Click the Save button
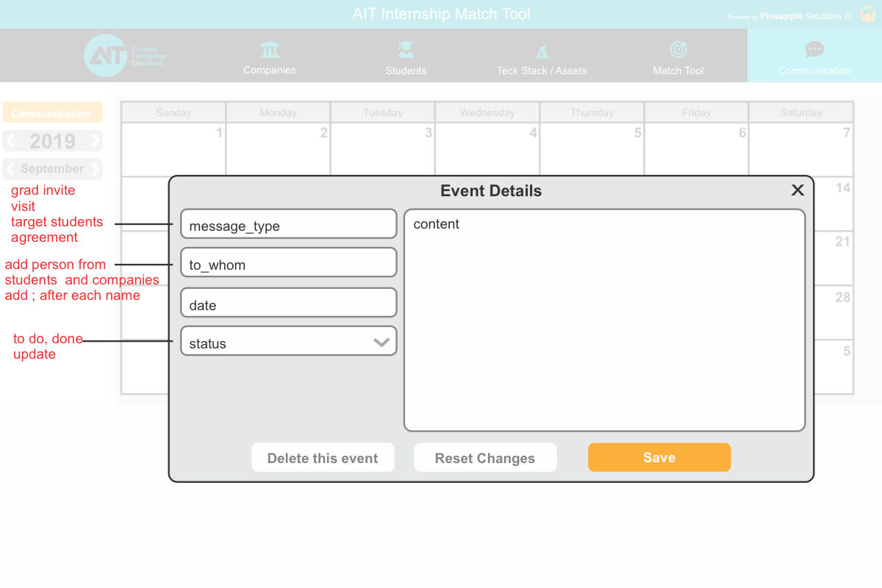 [x=659, y=457]
